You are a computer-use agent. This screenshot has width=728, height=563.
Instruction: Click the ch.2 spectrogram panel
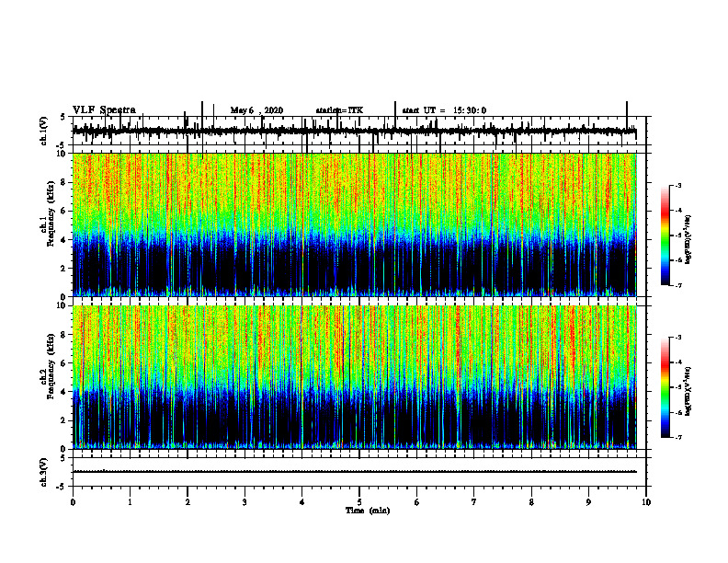(354, 377)
